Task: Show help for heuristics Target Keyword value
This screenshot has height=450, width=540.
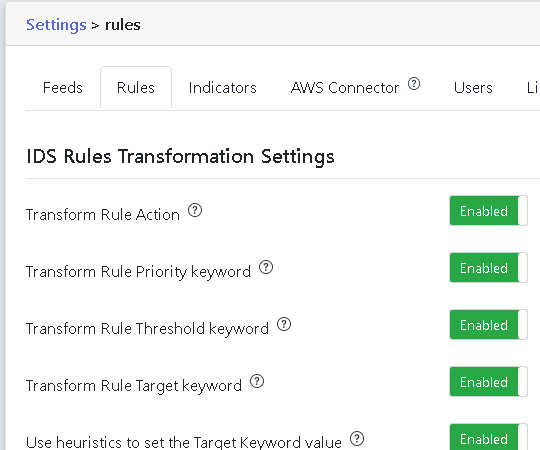Action: [357, 438]
